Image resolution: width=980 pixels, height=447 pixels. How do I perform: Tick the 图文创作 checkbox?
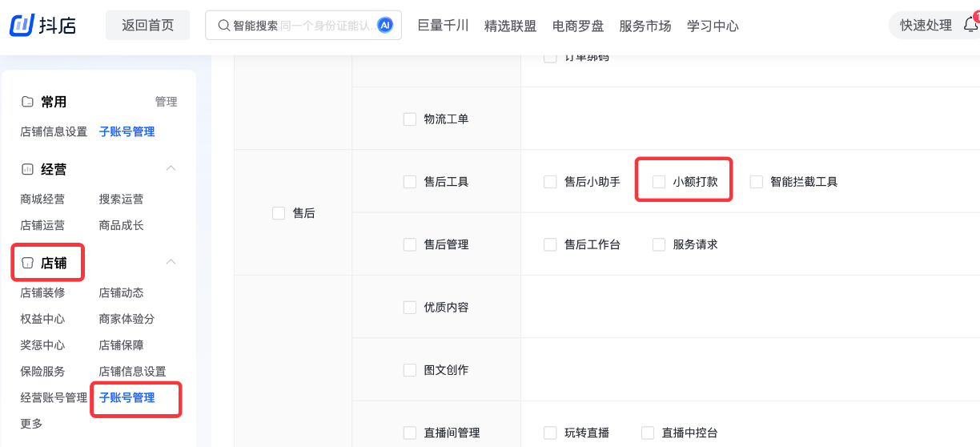tap(410, 370)
